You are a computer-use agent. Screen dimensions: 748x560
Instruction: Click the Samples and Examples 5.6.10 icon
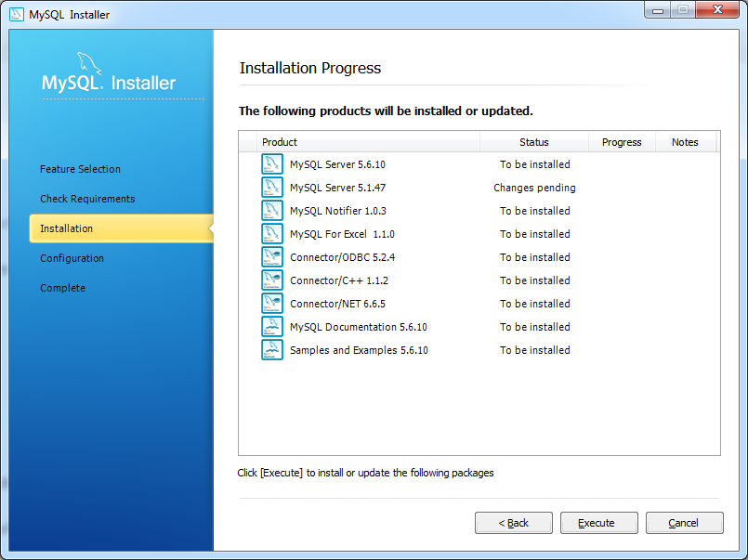click(x=272, y=350)
